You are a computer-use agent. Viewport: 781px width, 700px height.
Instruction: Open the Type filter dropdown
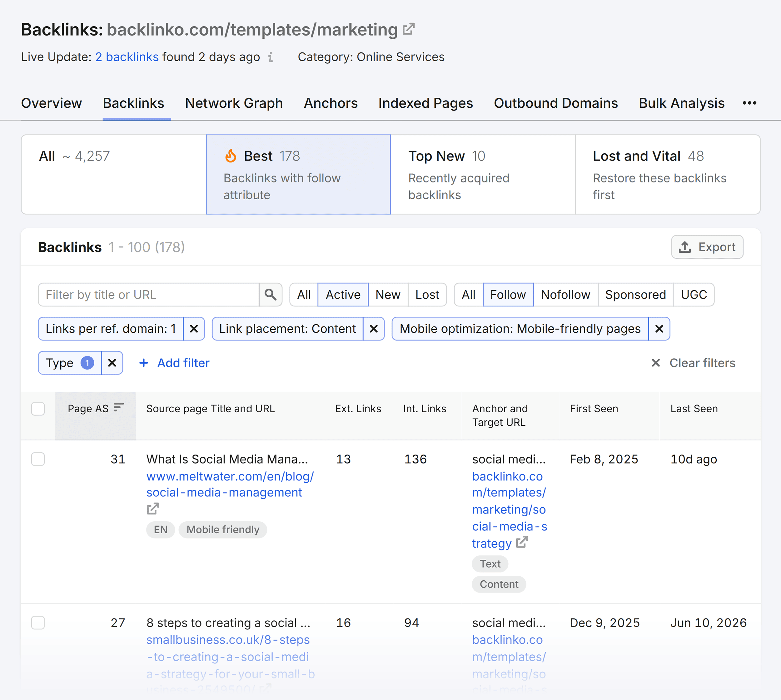pos(70,363)
